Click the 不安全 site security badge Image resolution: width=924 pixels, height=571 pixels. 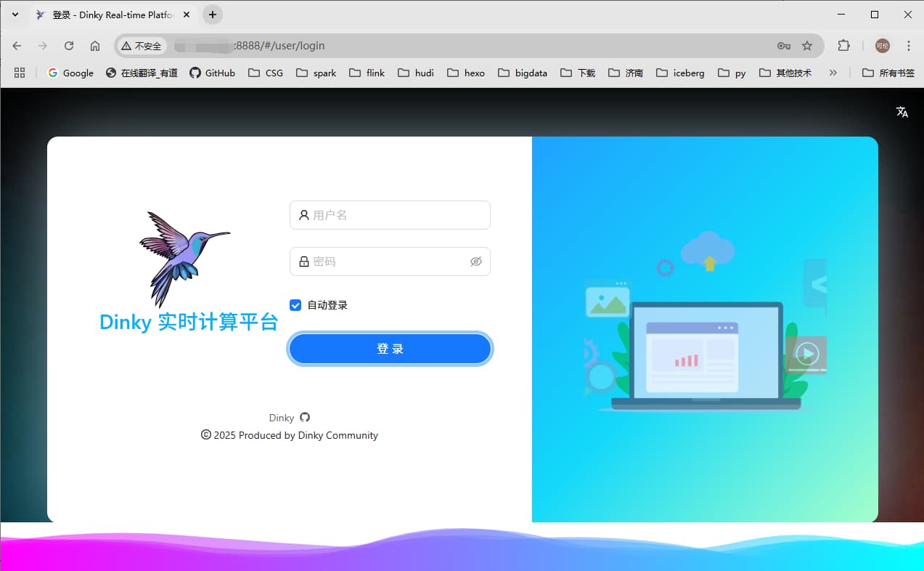coord(142,46)
